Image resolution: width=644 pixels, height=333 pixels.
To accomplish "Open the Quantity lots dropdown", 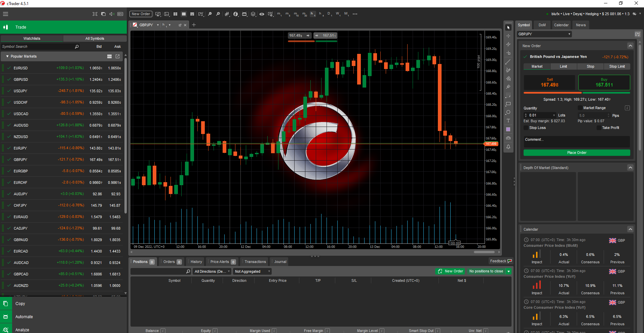I will (554, 115).
